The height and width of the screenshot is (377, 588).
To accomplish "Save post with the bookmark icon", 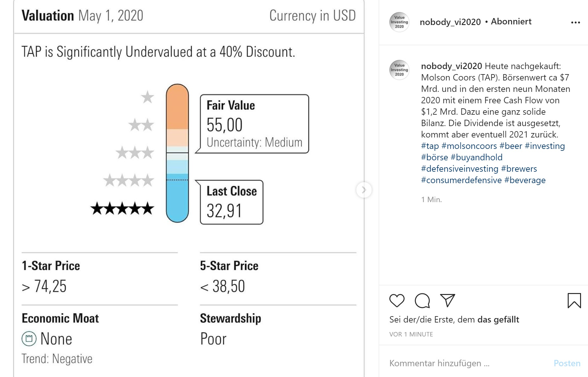I will pyautogui.click(x=574, y=300).
